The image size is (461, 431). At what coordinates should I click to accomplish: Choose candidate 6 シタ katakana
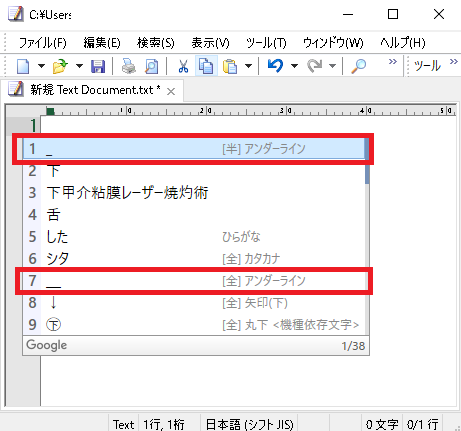point(194,259)
